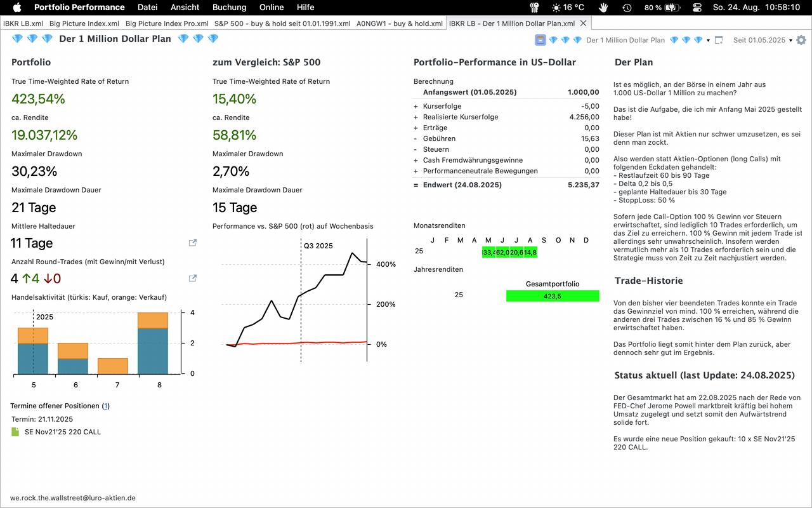Screen dimensions: 812x508
Task: Click the battery status icon
Action: 672,8
